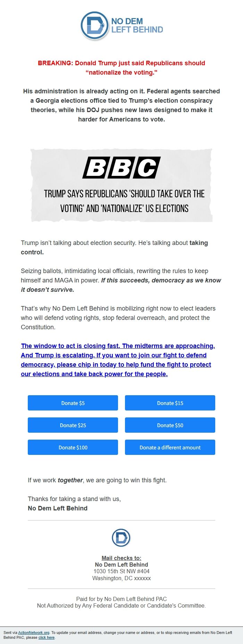This screenshot has height=644, width=243.
Task: Select the Donate $5 button
Action: point(73,403)
